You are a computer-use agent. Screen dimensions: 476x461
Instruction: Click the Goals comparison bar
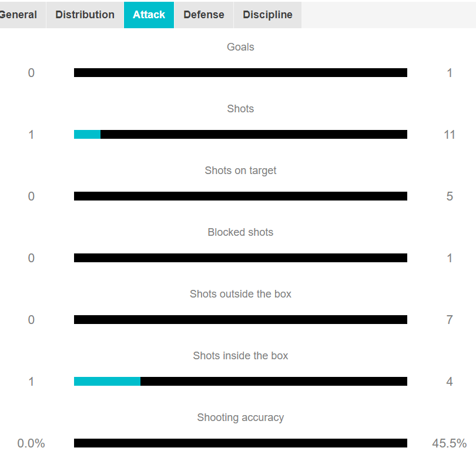click(x=240, y=73)
